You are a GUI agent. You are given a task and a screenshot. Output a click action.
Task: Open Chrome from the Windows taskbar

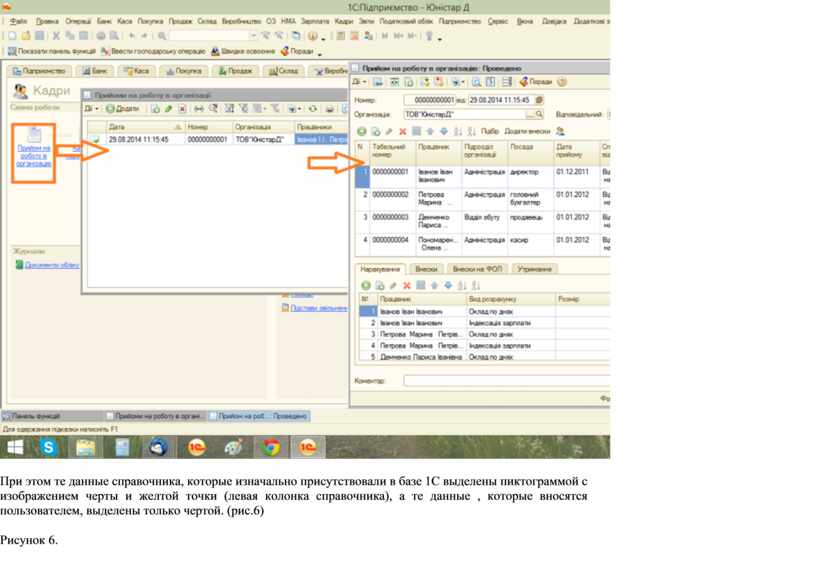click(x=271, y=447)
